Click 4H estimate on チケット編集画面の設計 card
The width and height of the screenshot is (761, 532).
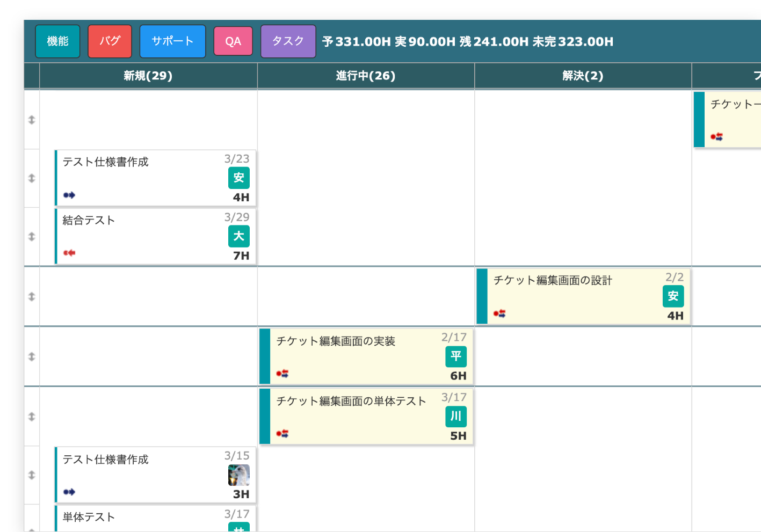[675, 316]
